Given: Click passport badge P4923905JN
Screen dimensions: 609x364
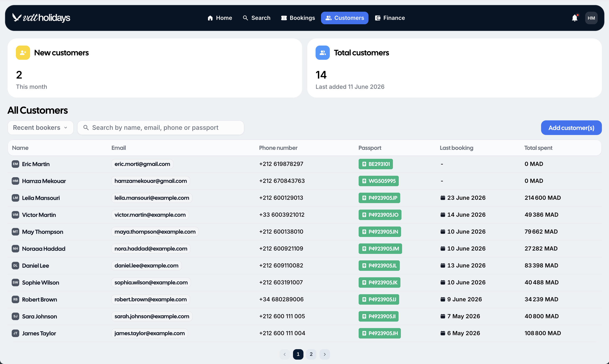Looking at the screenshot, I should 380,232.
